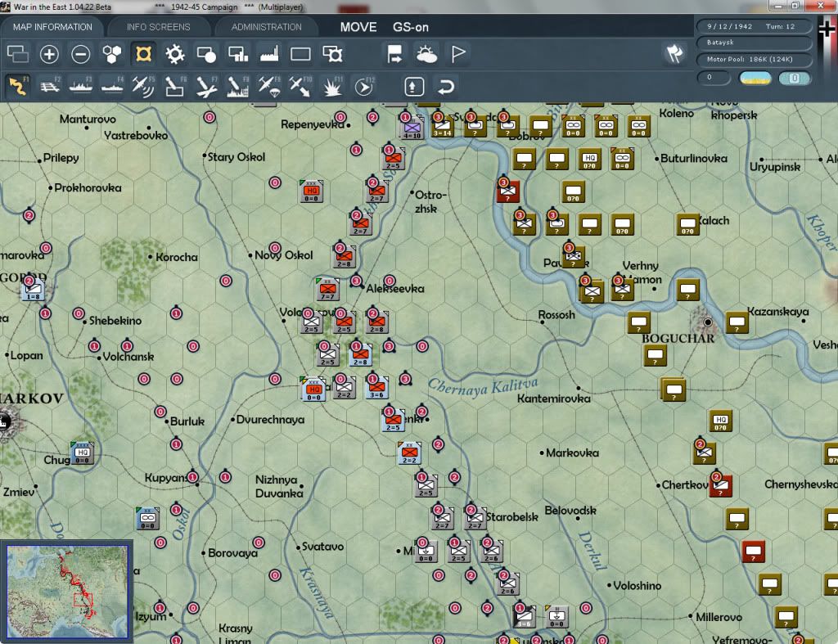Viewport: 838px width, 644px height.
Task: Click the MOVE mode label
Action: coord(358,27)
